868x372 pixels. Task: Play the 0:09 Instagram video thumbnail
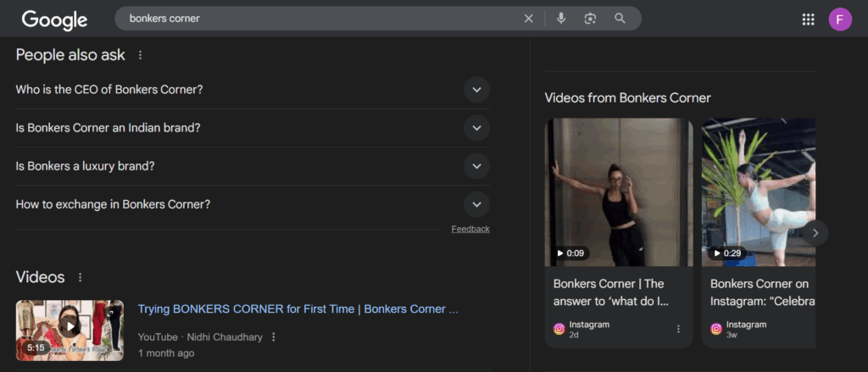pyautogui.click(x=619, y=192)
